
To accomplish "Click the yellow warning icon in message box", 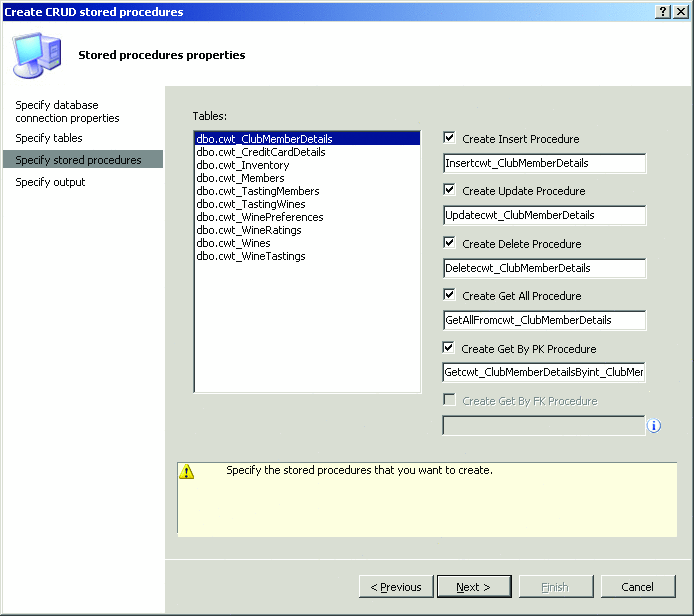I will (186, 472).
